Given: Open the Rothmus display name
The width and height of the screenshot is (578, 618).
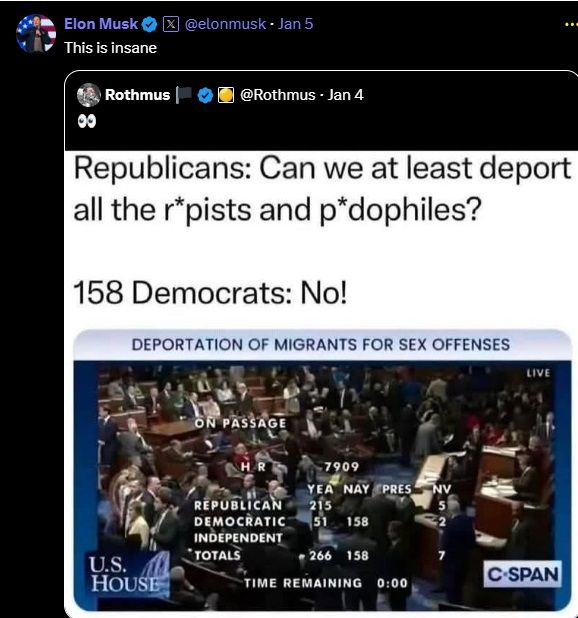Looking at the screenshot, I should (138, 95).
